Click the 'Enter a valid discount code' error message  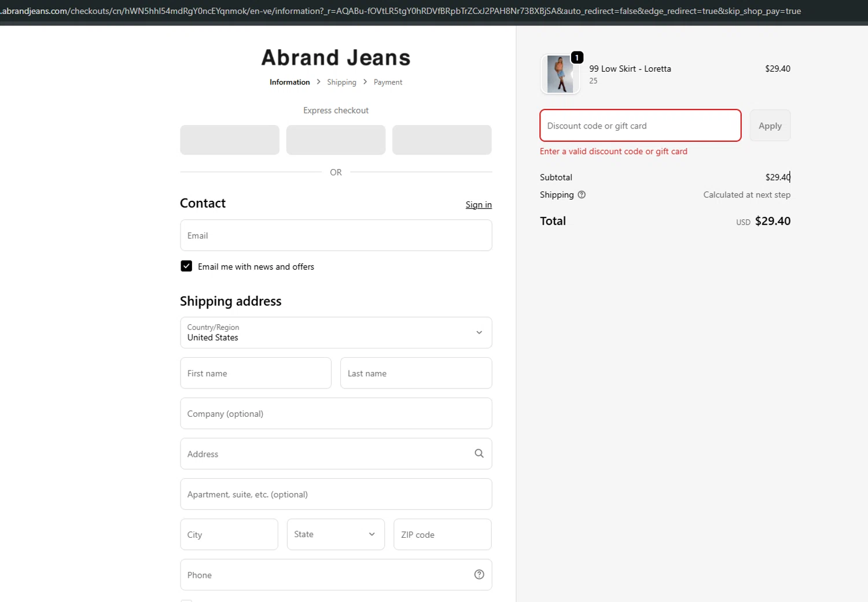pyautogui.click(x=613, y=151)
